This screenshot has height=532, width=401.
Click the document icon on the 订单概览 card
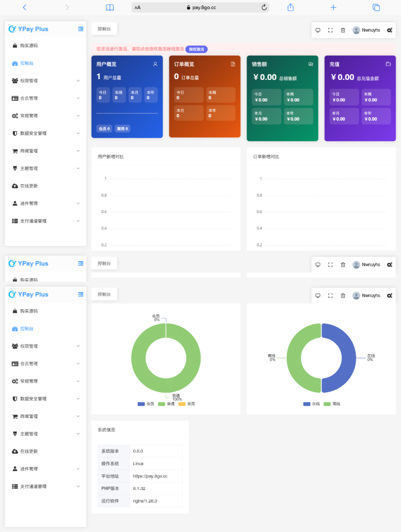(233, 64)
